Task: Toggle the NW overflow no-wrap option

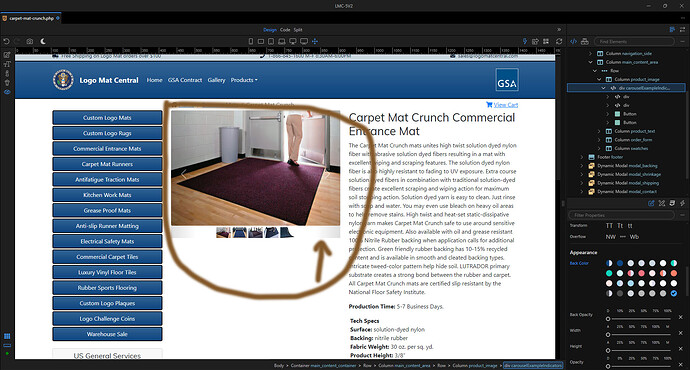Action: 610,237
